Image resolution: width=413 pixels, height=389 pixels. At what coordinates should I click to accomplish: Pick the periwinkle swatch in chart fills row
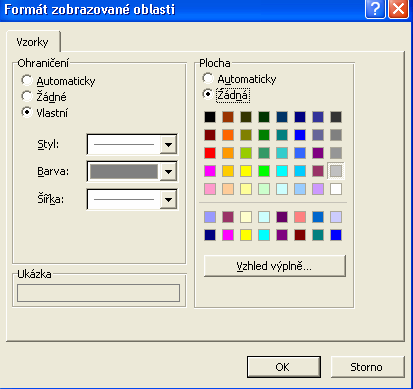tap(210, 217)
